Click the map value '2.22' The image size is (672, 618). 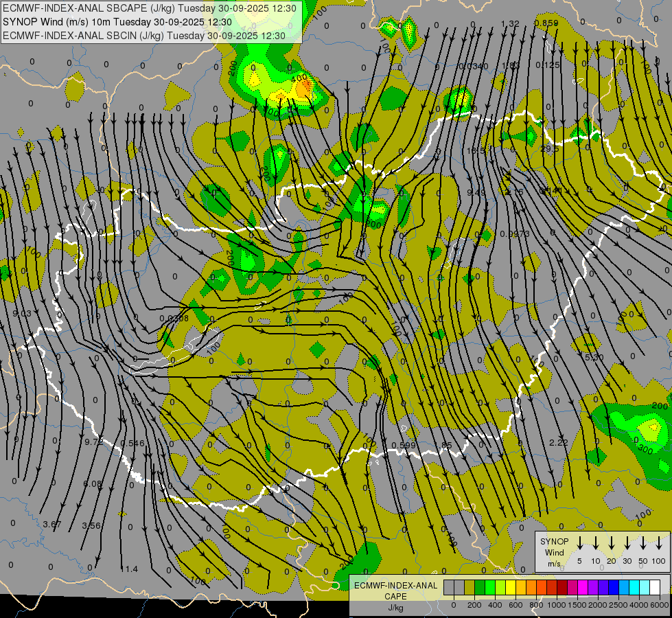(559, 442)
